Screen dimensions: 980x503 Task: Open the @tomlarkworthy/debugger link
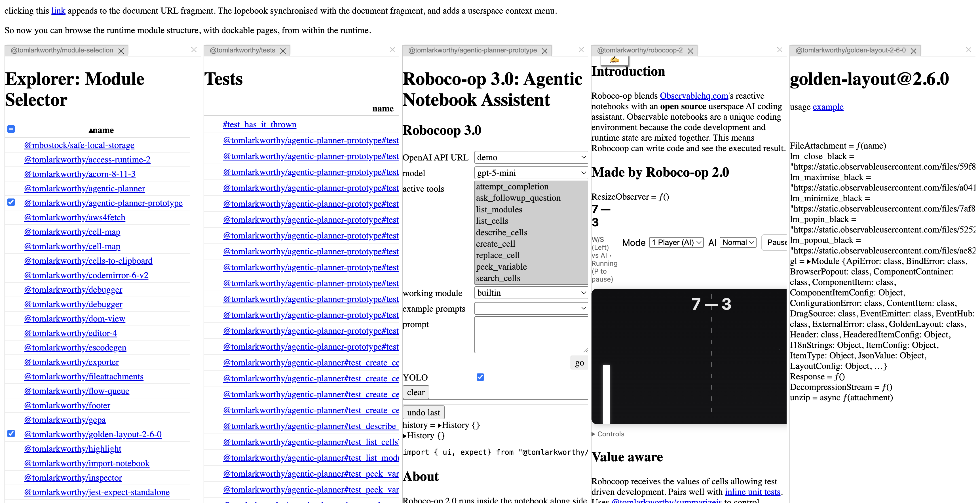(73, 289)
